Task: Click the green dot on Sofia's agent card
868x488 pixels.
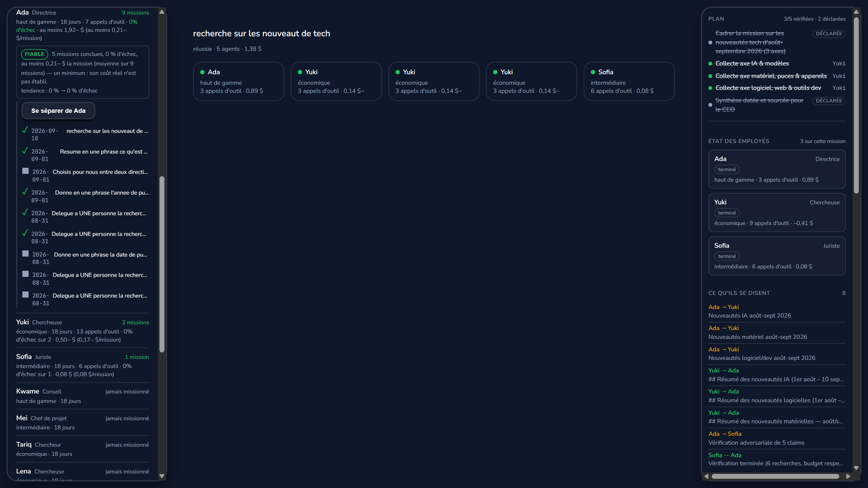Action: pyautogui.click(x=593, y=72)
